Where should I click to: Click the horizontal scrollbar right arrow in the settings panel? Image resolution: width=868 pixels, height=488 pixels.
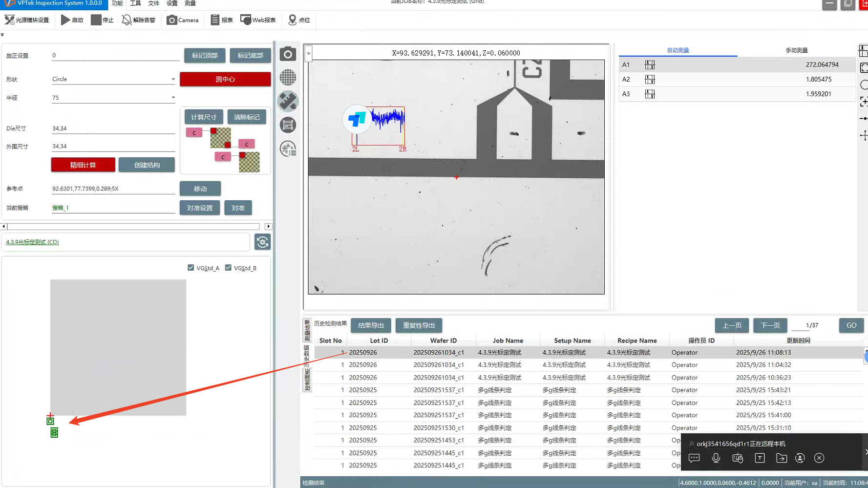point(268,227)
